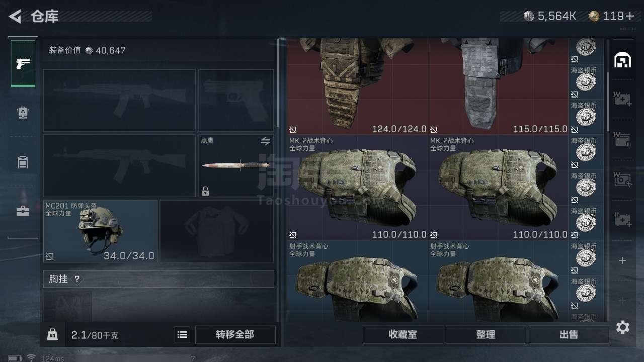Click the 转移全部 button
Viewport: 644px width, 362px height.
[x=235, y=334]
